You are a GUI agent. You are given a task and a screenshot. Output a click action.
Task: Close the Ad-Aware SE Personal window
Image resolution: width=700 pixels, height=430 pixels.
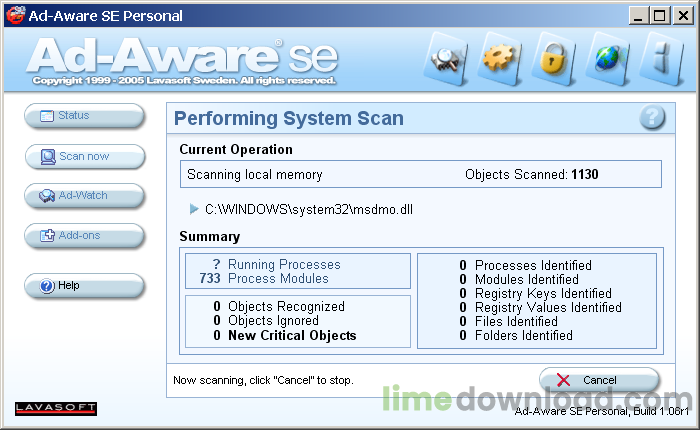point(683,16)
